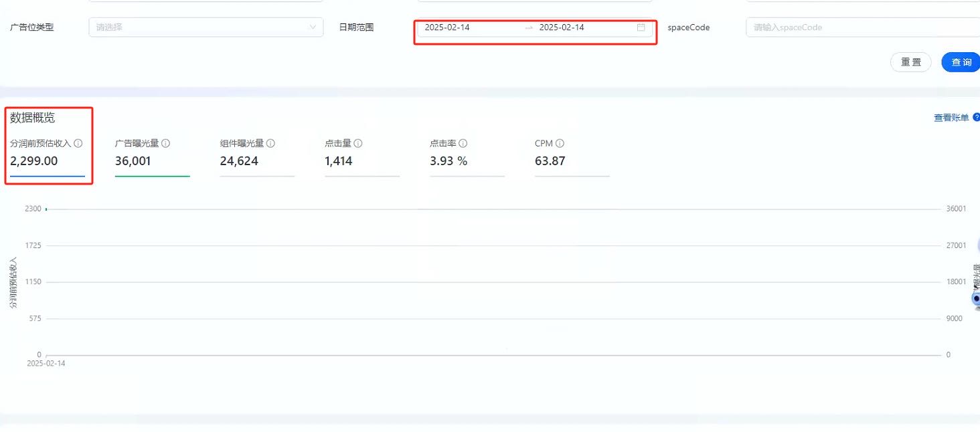Click the 数据概览 section heading
Screen dimensions: 980x432
pos(32,118)
